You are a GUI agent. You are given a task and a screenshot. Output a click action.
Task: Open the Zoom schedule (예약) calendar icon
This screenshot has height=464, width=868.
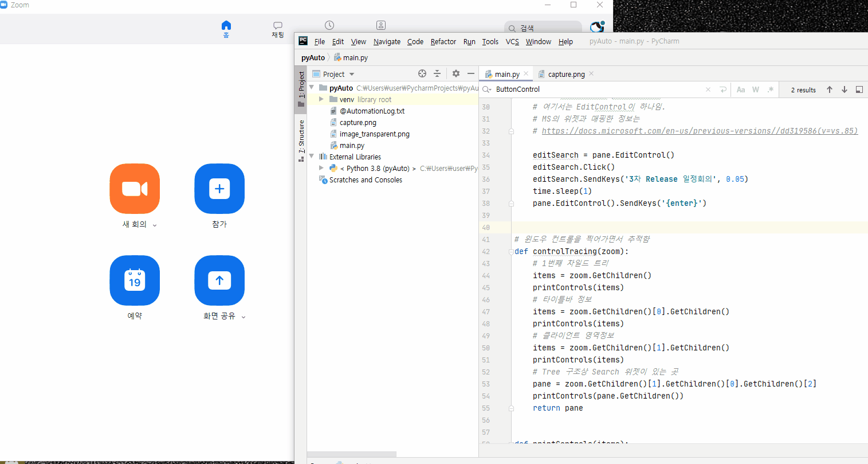(x=135, y=280)
